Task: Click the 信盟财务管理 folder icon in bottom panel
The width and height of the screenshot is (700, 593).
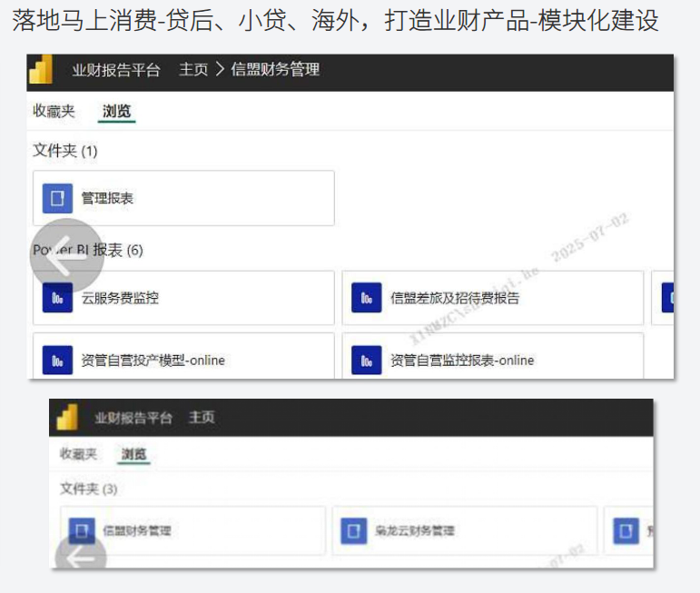Action: pos(84,531)
